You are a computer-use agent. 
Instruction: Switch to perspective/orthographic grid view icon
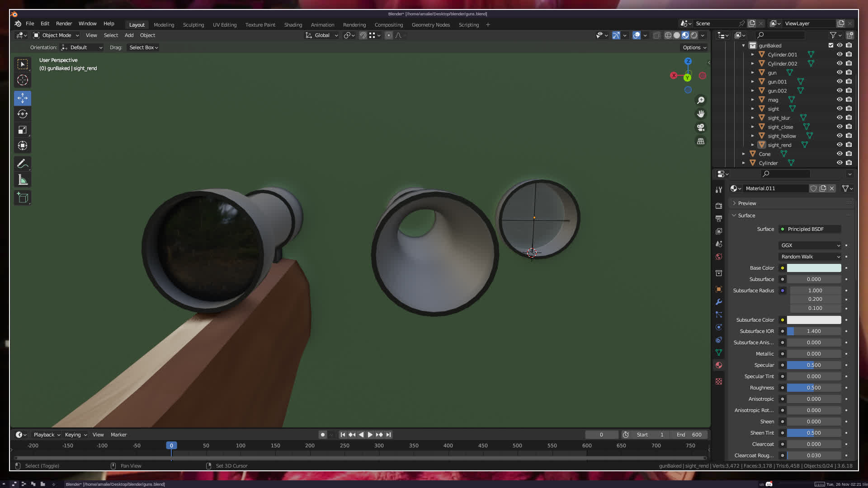701,141
